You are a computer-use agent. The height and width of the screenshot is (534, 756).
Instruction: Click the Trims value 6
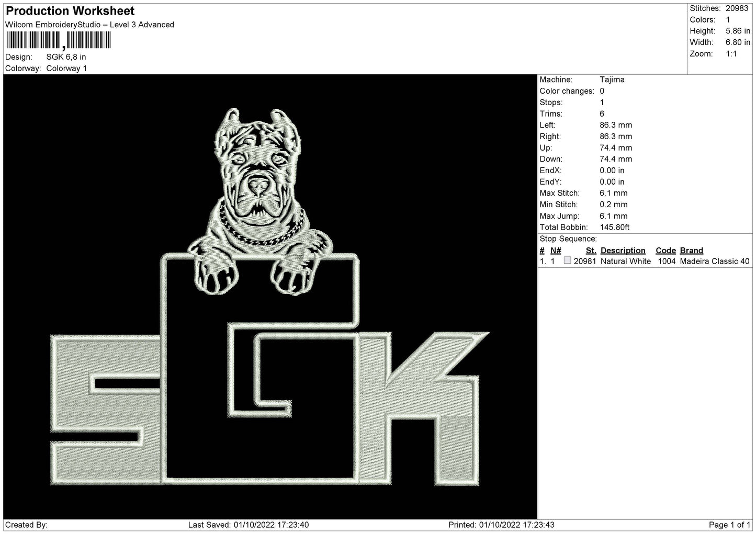(602, 113)
